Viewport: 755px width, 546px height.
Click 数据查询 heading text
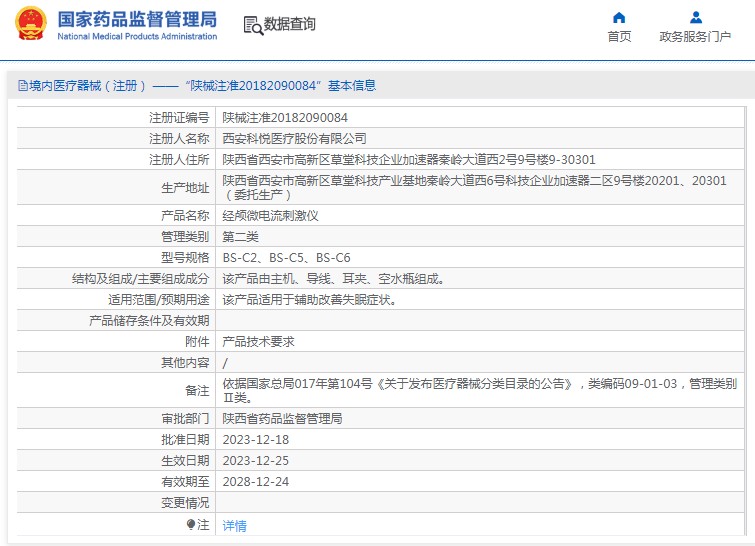tap(289, 24)
